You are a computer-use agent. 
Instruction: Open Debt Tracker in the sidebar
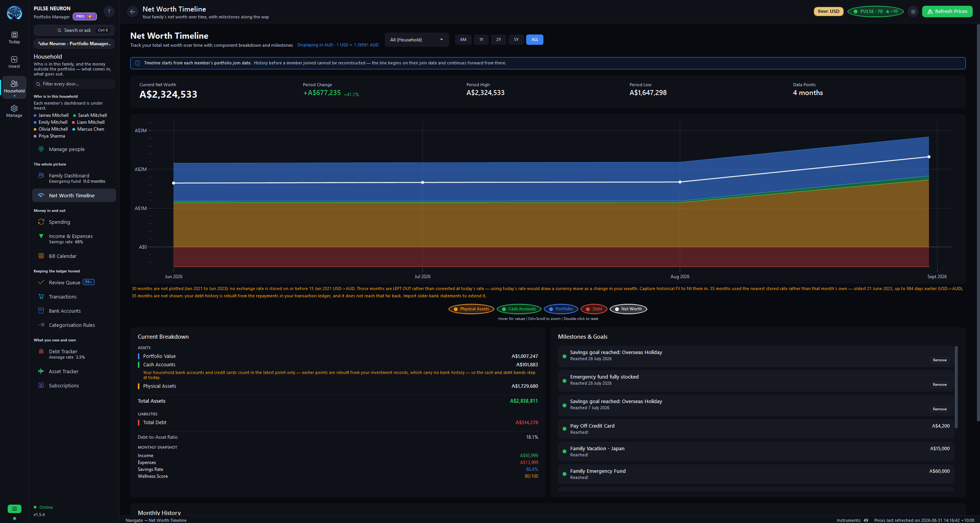pyautogui.click(x=74, y=354)
